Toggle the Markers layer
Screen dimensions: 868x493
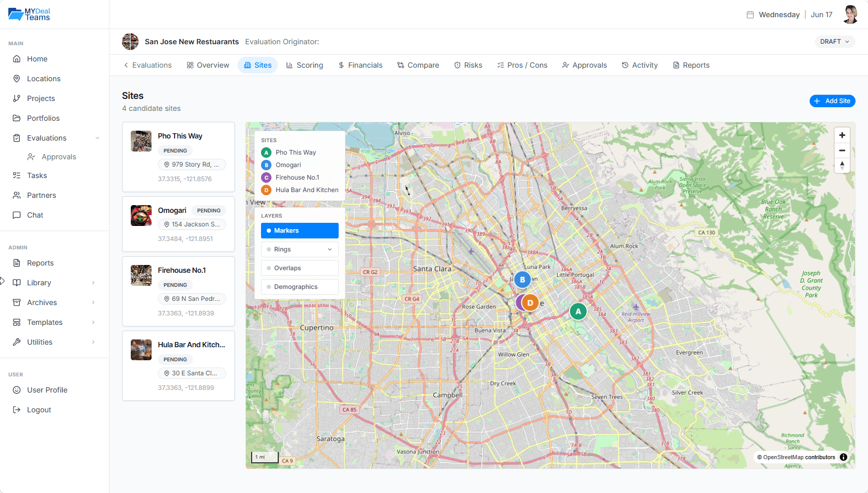point(300,231)
